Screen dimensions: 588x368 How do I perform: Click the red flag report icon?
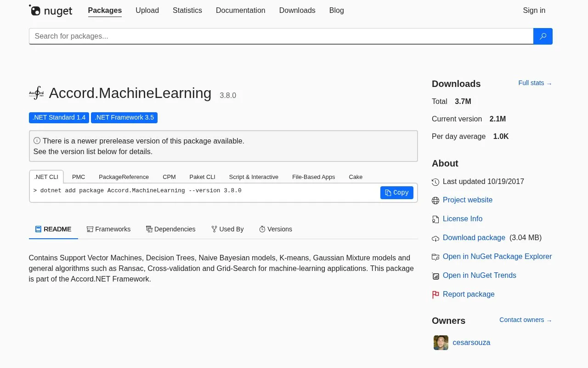pyautogui.click(x=435, y=295)
